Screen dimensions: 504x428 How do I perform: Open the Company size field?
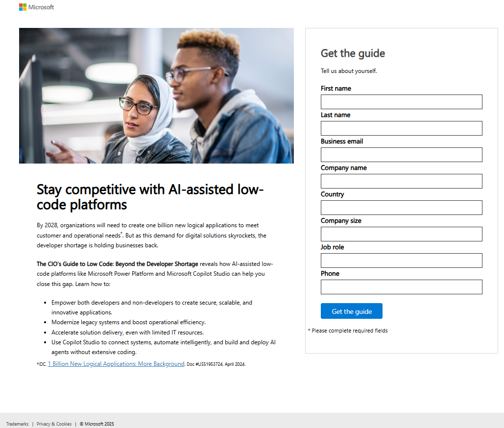coord(401,234)
